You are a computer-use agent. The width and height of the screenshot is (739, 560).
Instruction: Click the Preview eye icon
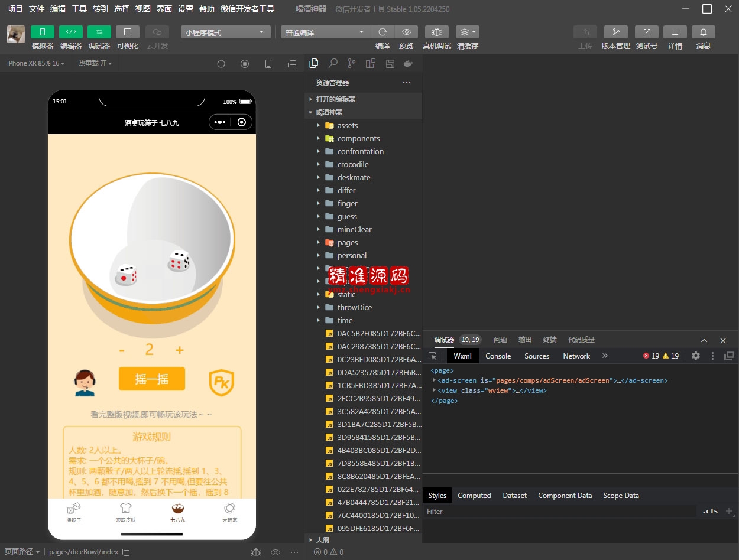coord(406,32)
